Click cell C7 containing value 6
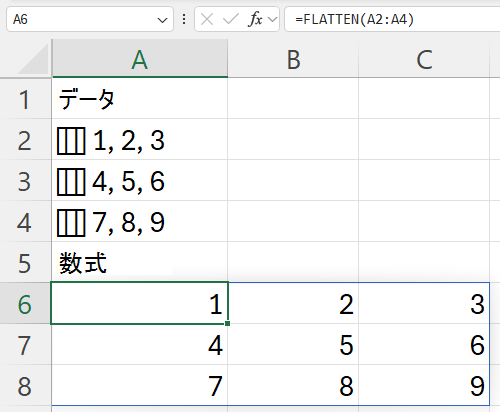Image resolution: width=500 pixels, height=412 pixels. 424,344
